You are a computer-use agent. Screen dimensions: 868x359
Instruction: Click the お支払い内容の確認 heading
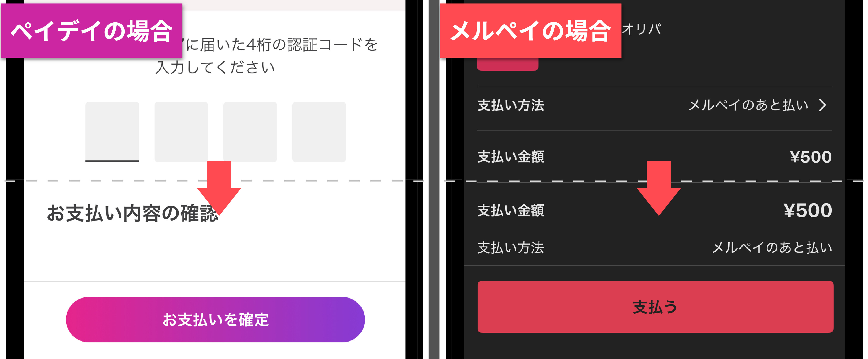click(x=132, y=213)
